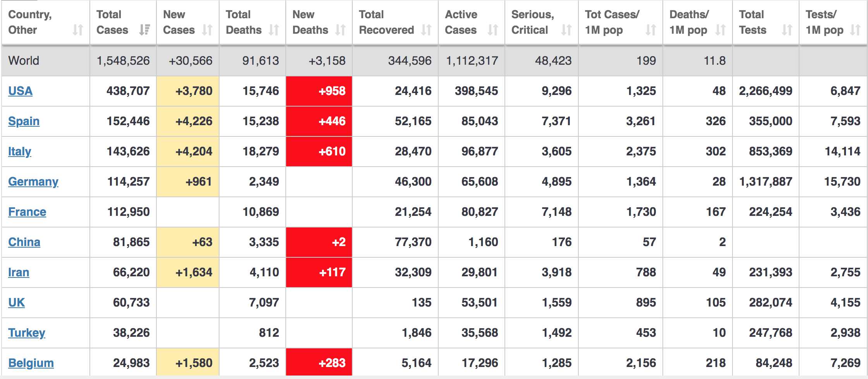Click the Active Cases header text
The image size is (868, 379).
point(461,22)
